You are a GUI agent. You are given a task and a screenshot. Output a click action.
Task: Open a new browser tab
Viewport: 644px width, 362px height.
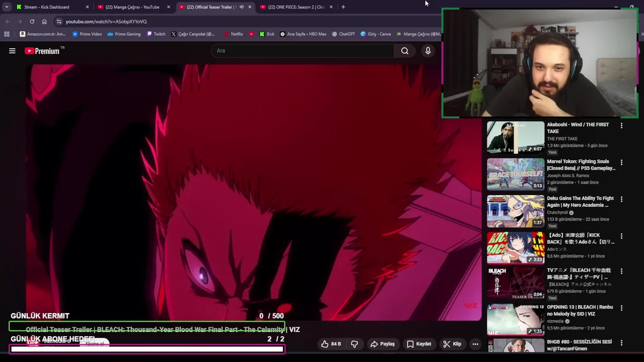click(x=343, y=7)
